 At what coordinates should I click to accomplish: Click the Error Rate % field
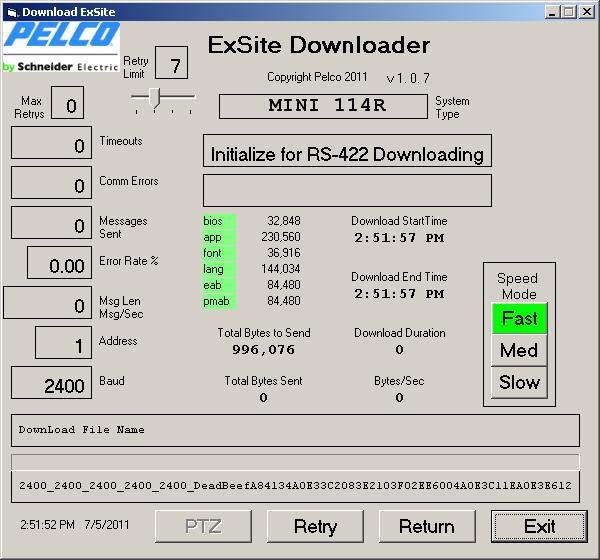59,263
